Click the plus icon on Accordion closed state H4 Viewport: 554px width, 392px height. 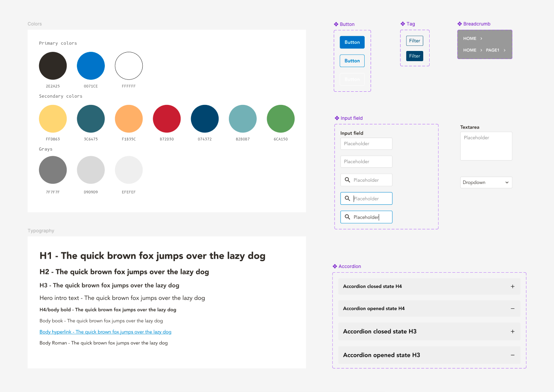pyautogui.click(x=512, y=287)
